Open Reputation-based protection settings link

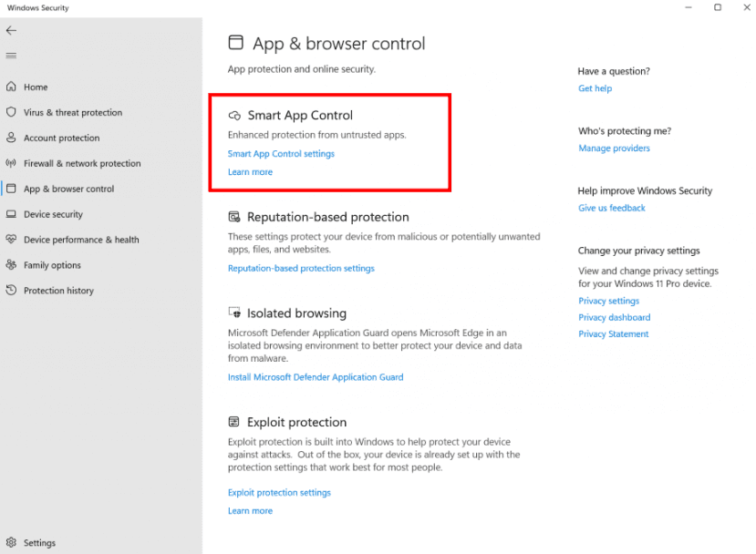pyautogui.click(x=301, y=268)
